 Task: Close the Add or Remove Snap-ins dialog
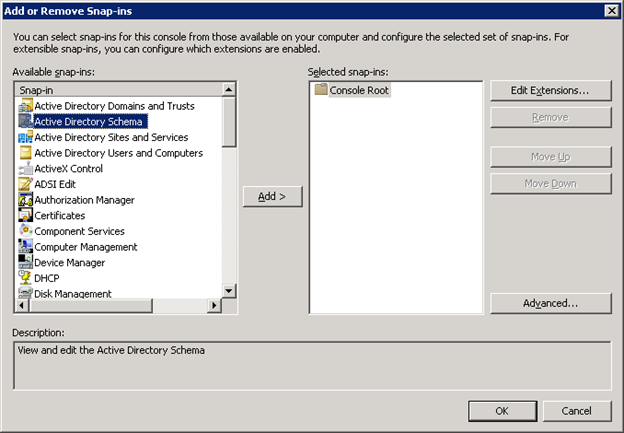point(611,11)
